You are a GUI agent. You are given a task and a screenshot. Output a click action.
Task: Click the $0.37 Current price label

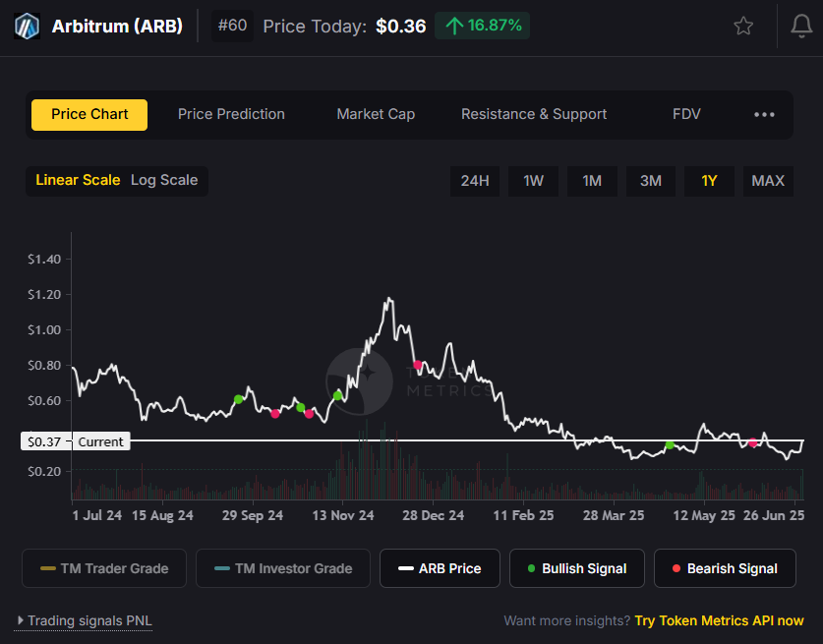point(75,441)
